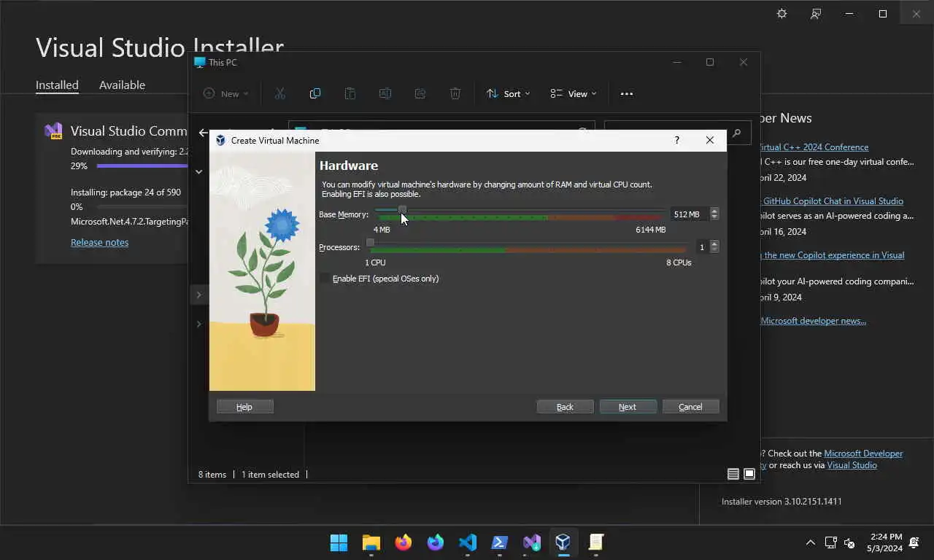Click the Paste icon in This PC toolbar

[350, 93]
